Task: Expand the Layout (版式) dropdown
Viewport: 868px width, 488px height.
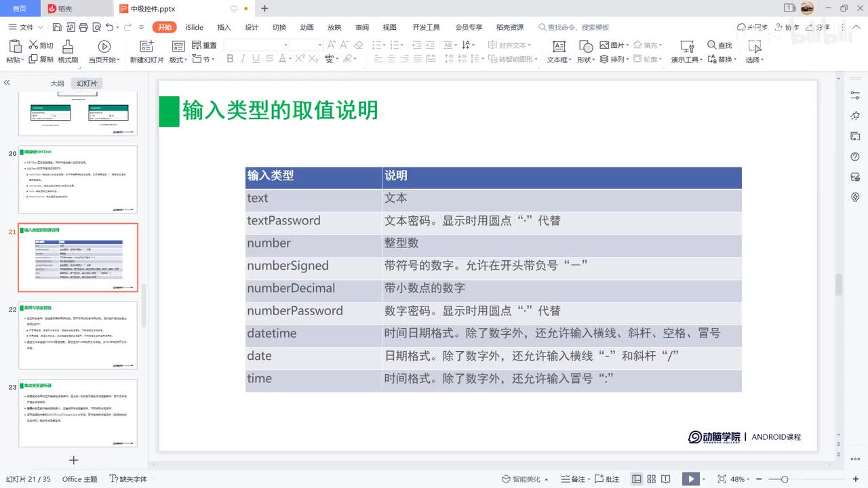Action: click(x=179, y=60)
